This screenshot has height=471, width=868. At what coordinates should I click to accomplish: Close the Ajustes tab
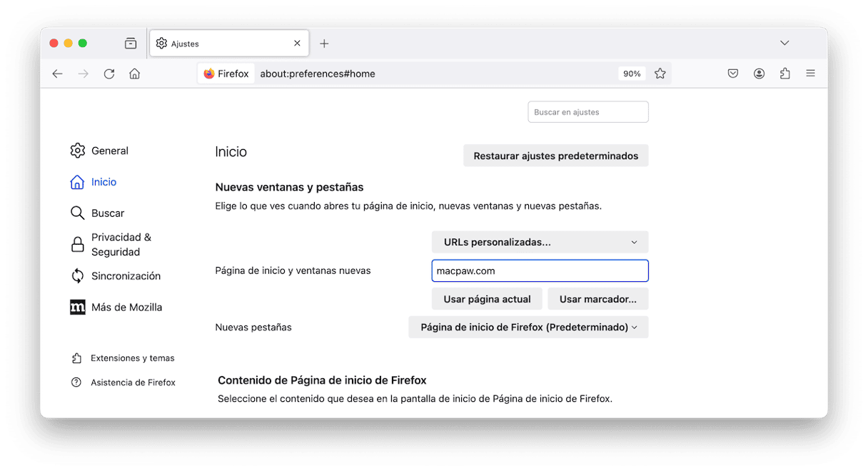(298, 44)
